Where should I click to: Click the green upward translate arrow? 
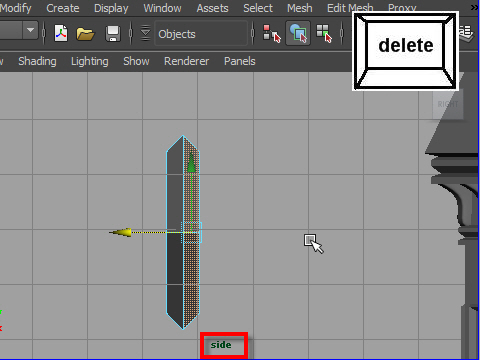click(x=191, y=163)
